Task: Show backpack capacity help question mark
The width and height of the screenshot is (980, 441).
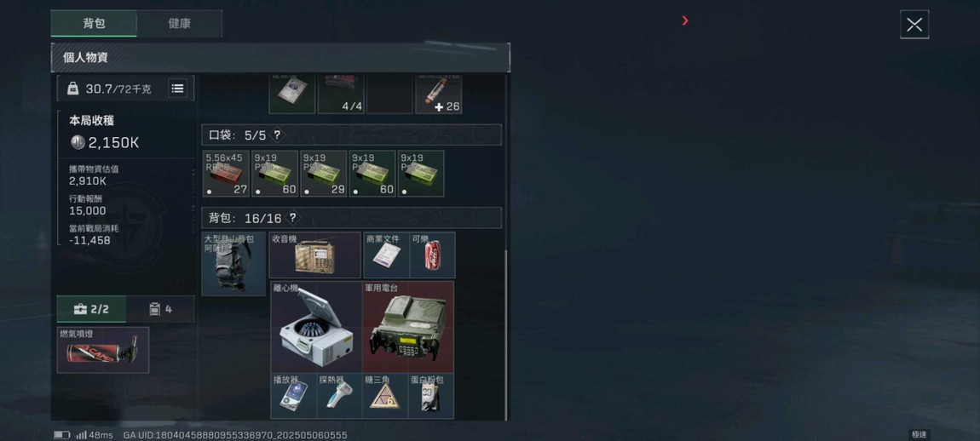Action: click(292, 218)
